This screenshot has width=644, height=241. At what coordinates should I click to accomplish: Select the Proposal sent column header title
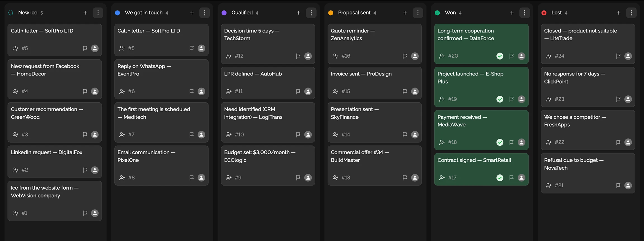click(x=354, y=13)
